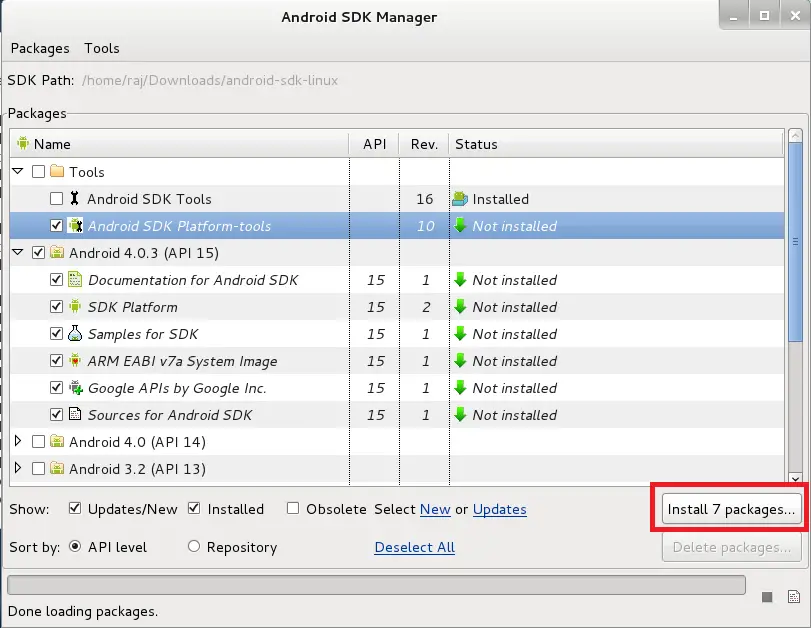Click the Android 3.2 (API 13) folder icon
This screenshot has height=628, width=811.
pyautogui.click(x=57, y=468)
